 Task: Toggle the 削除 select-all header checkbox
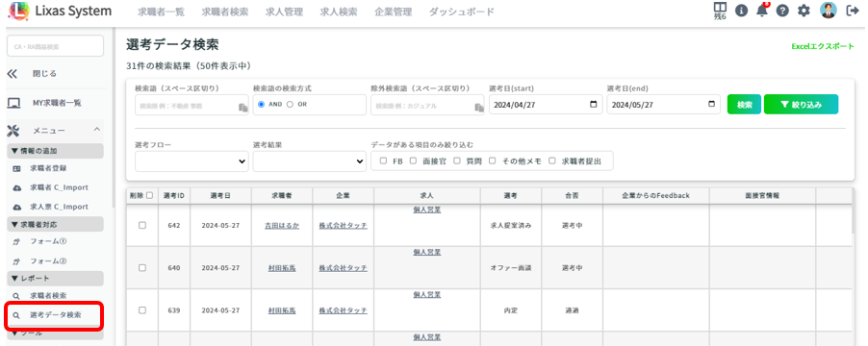click(149, 196)
